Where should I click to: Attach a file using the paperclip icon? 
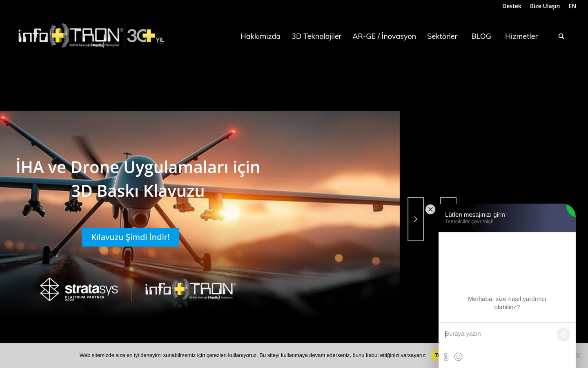[x=446, y=357]
